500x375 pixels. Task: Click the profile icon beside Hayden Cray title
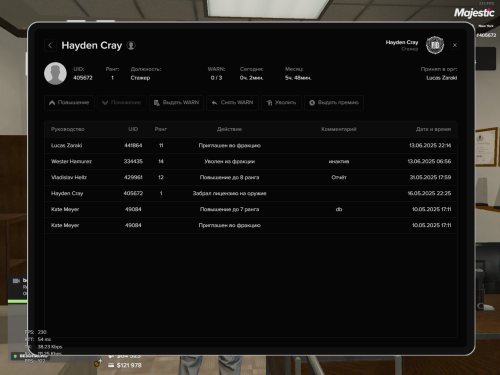tap(131, 45)
